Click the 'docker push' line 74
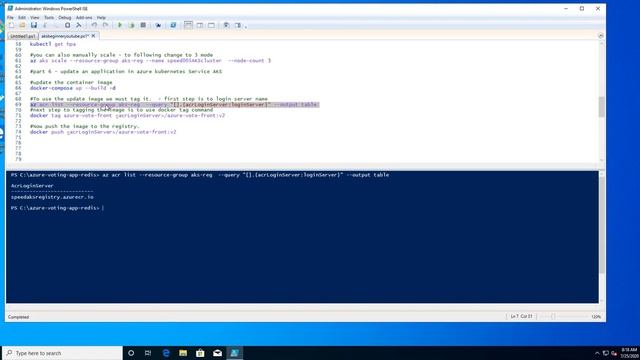Viewport: 640px width, 360px height. (103, 132)
